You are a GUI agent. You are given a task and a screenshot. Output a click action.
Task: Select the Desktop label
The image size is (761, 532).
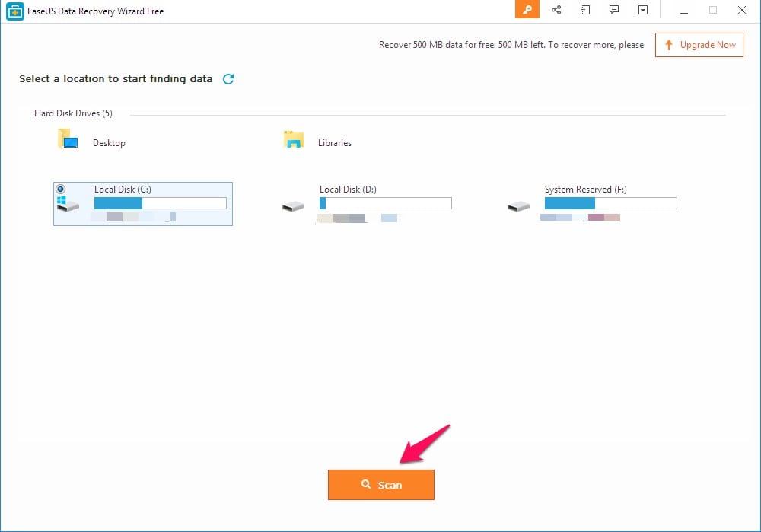(109, 143)
